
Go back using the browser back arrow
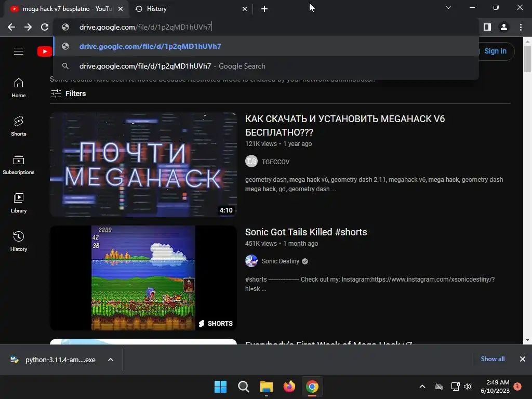(x=11, y=27)
